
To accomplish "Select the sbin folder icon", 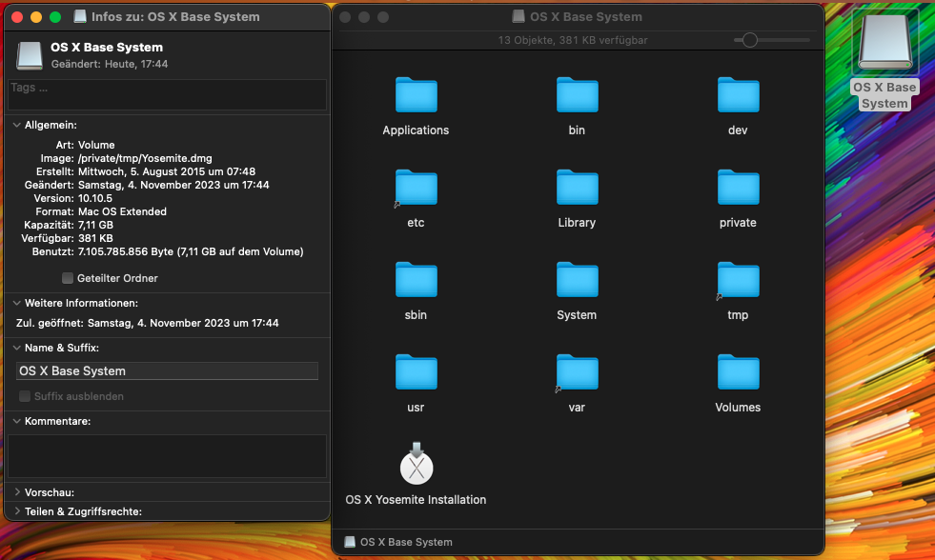I will click(416, 280).
